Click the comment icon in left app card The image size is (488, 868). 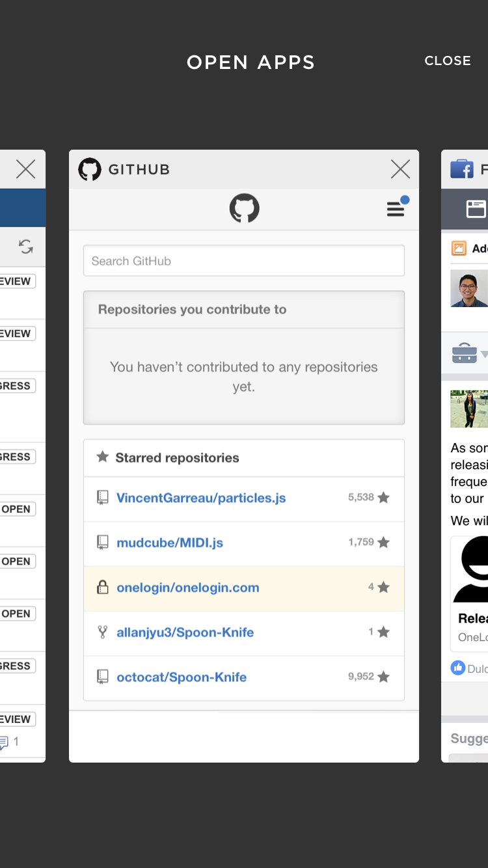4,742
